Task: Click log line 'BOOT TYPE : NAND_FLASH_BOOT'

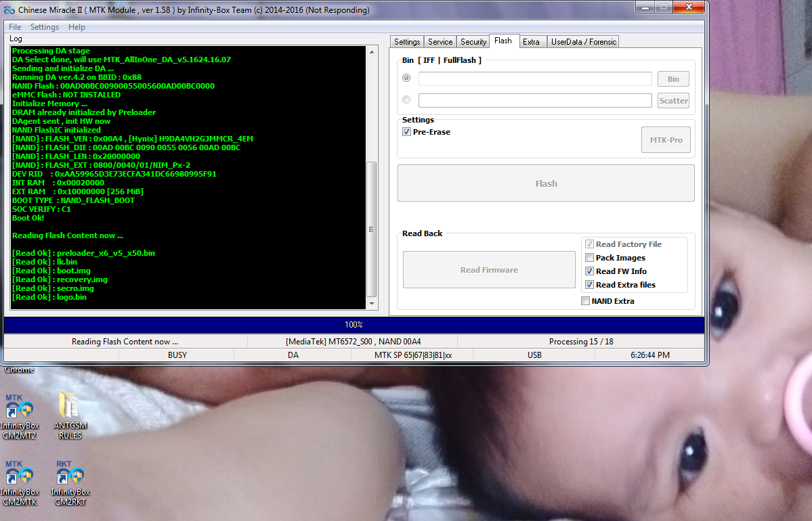Action: [x=73, y=200]
